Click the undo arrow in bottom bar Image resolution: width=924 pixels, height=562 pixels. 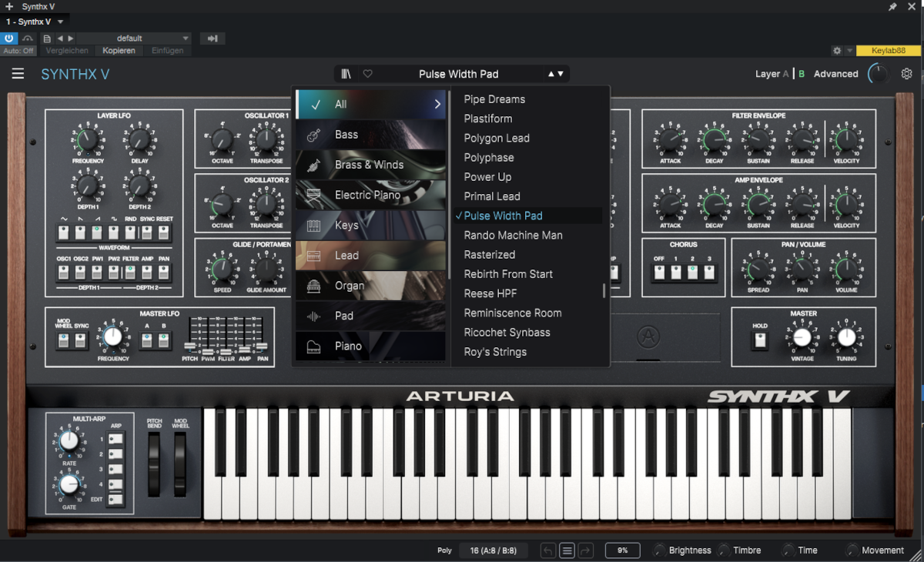[547, 550]
